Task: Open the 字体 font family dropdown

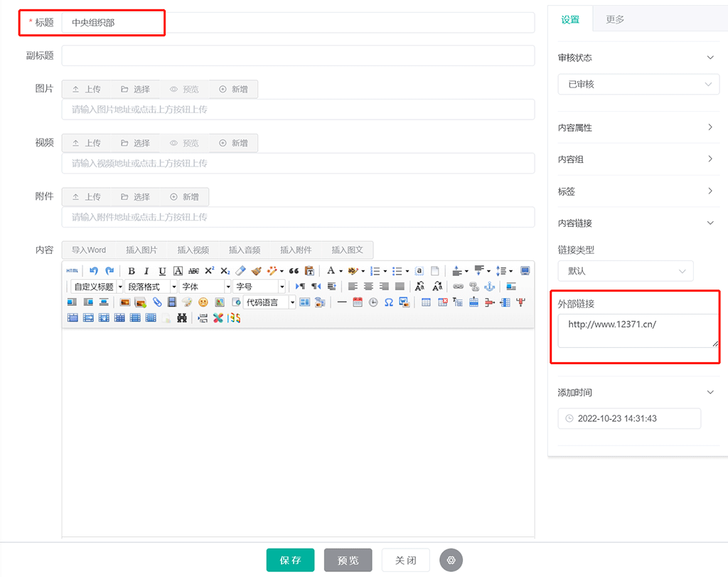Action: pyautogui.click(x=205, y=287)
